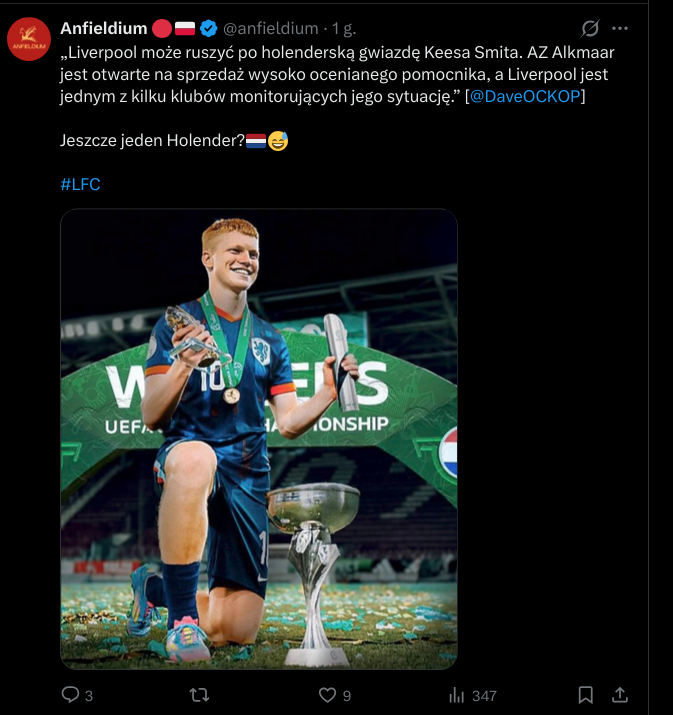Bookmark this Anfieldium tweet
Image resolution: width=673 pixels, height=715 pixels.
coord(586,695)
